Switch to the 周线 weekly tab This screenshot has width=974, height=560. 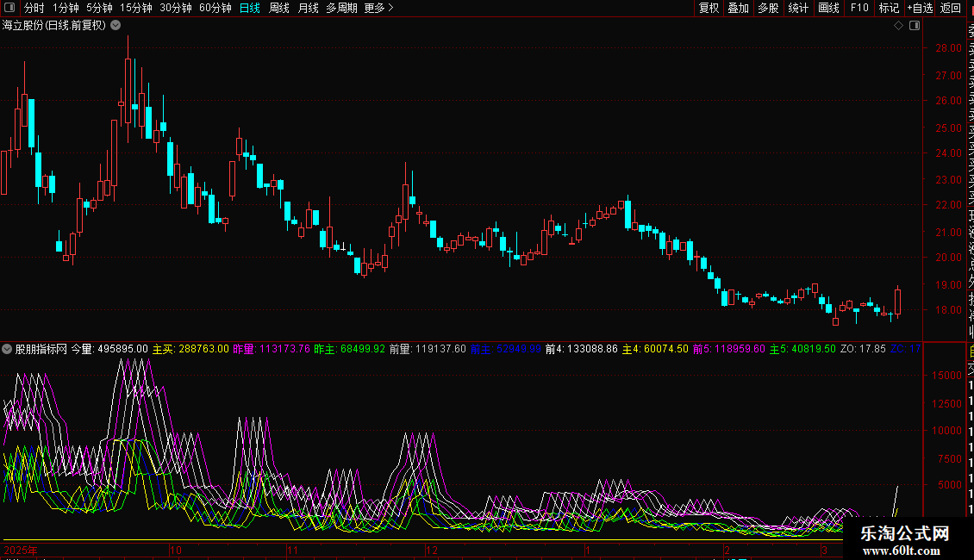coord(279,8)
